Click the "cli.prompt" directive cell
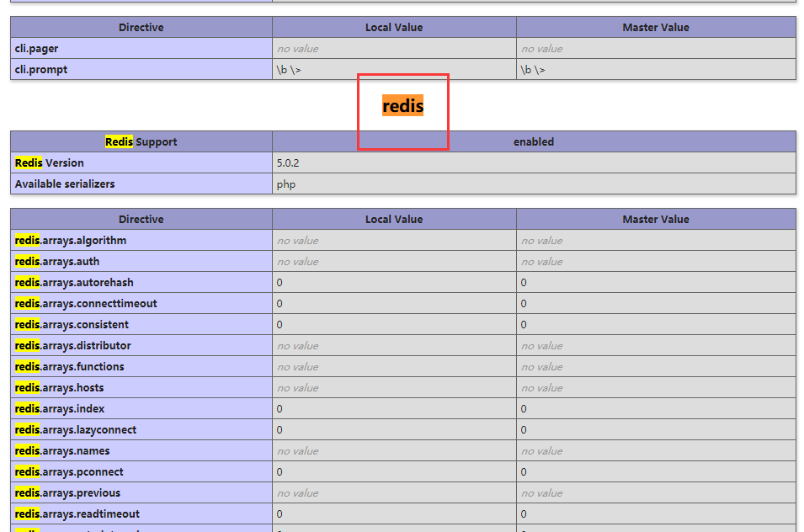The image size is (804, 532). pyautogui.click(x=141, y=69)
